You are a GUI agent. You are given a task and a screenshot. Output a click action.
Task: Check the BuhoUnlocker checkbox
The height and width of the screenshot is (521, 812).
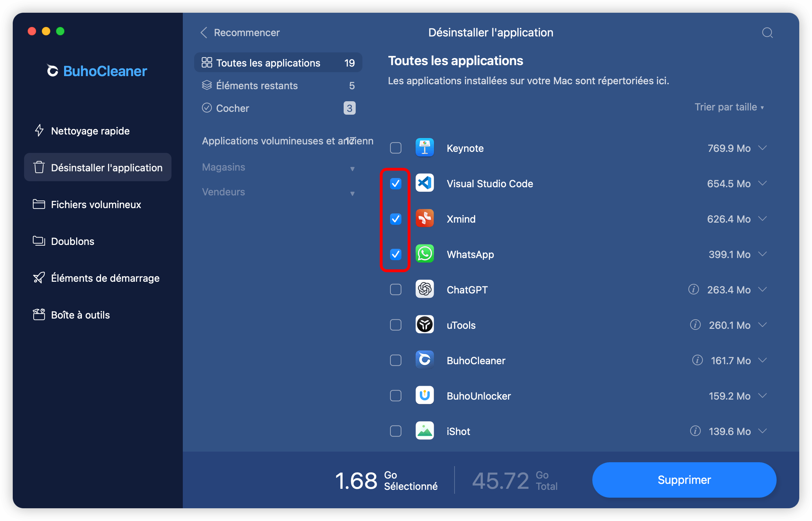(x=395, y=396)
